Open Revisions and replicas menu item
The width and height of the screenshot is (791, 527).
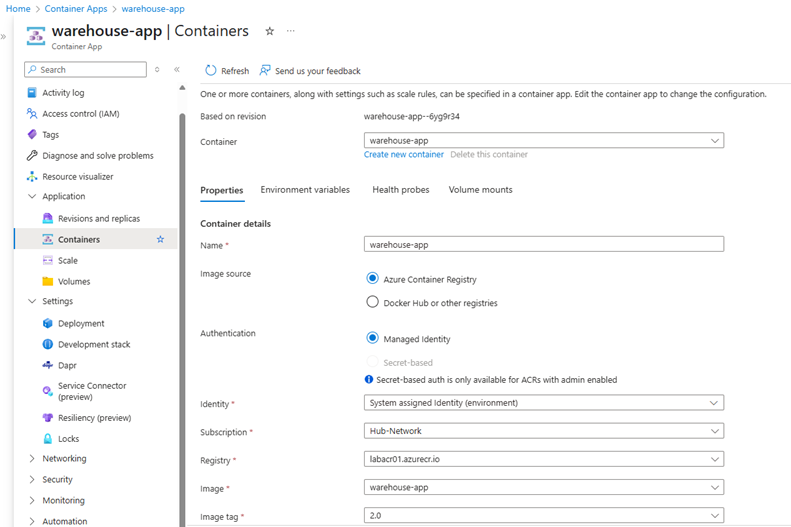pyautogui.click(x=99, y=218)
